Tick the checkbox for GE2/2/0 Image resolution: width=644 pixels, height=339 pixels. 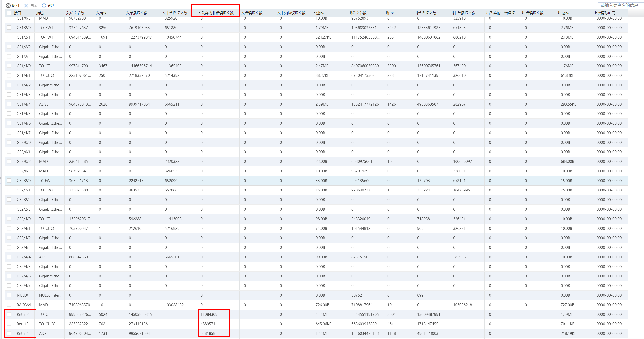tap(9, 181)
